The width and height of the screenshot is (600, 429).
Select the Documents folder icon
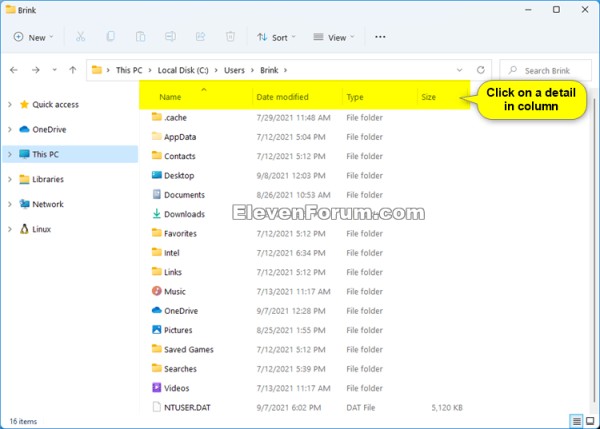157,194
